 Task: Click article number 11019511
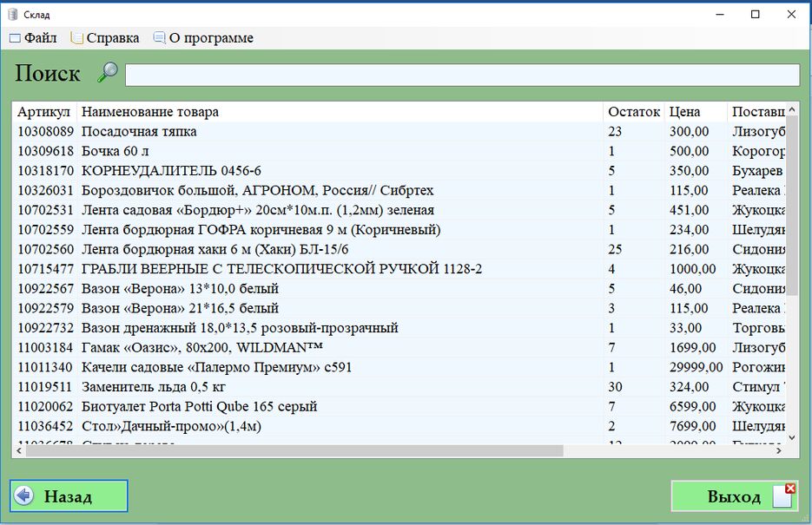click(x=45, y=387)
